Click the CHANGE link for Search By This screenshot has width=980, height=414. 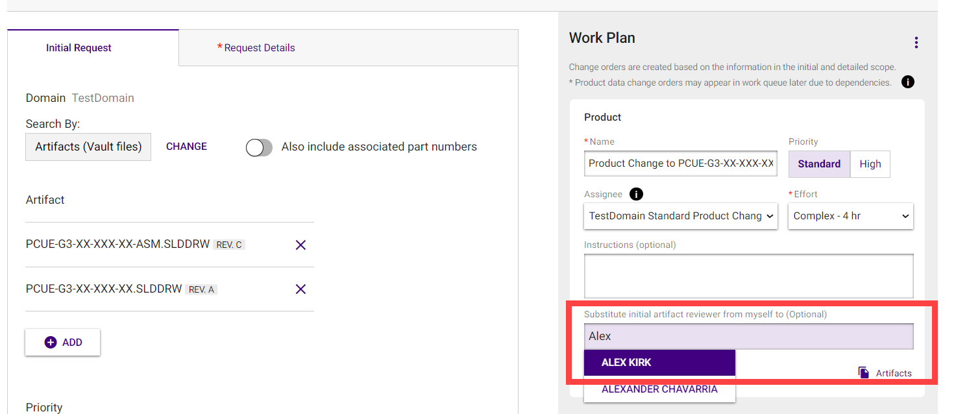pyautogui.click(x=186, y=147)
